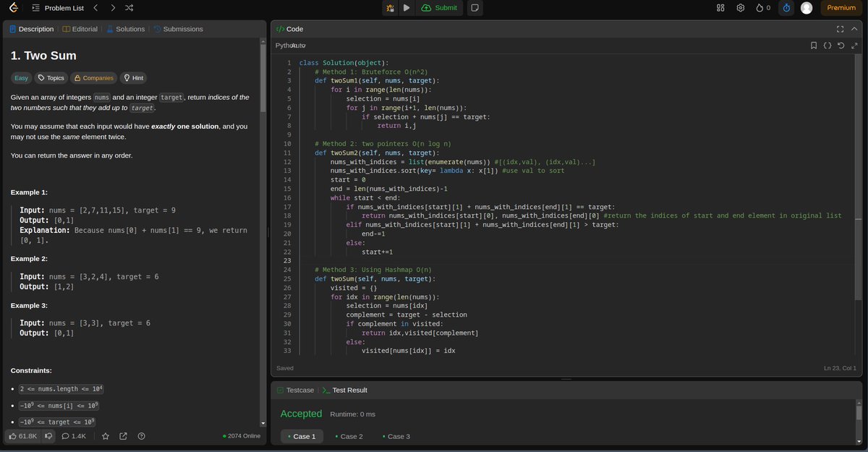Open the Python language dropdown
The width and height of the screenshot is (868, 452).
(291, 46)
